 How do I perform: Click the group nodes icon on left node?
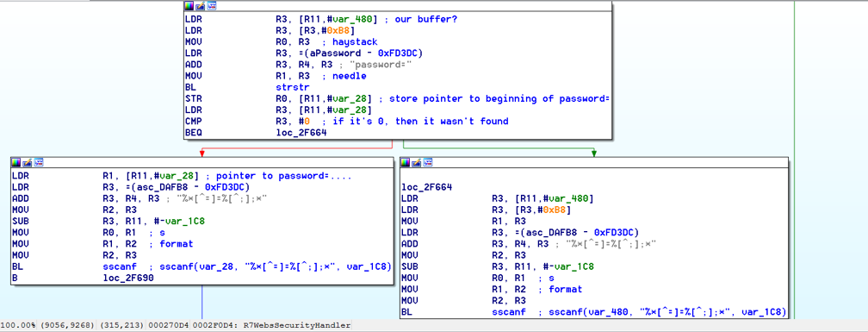click(39, 162)
